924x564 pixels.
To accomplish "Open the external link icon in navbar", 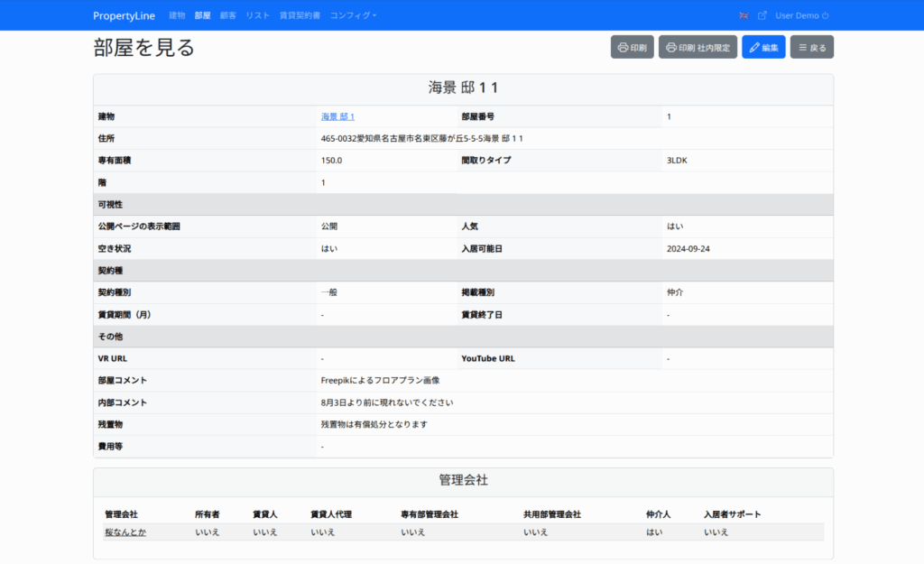I will click(762, 15).
